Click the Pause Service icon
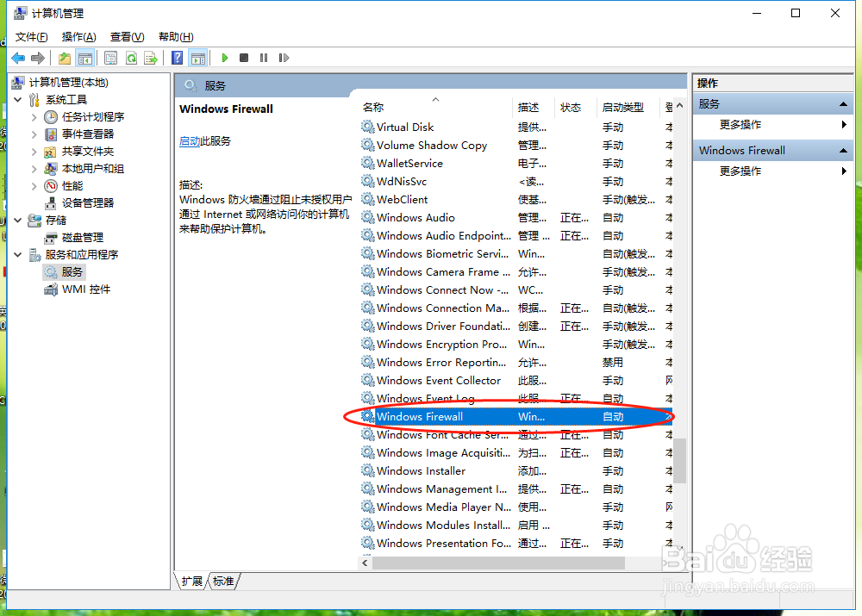The image size is (862, 616). pos(264,58)
